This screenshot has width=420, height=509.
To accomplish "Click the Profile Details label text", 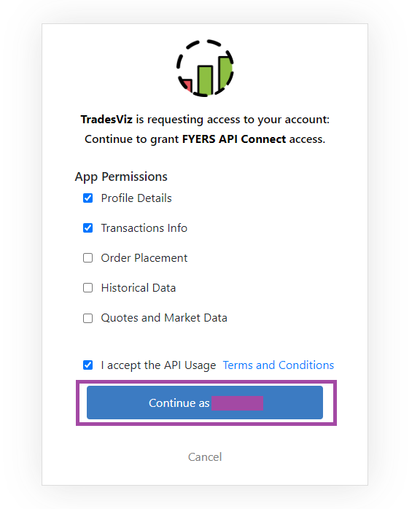I will coord(136,198).
